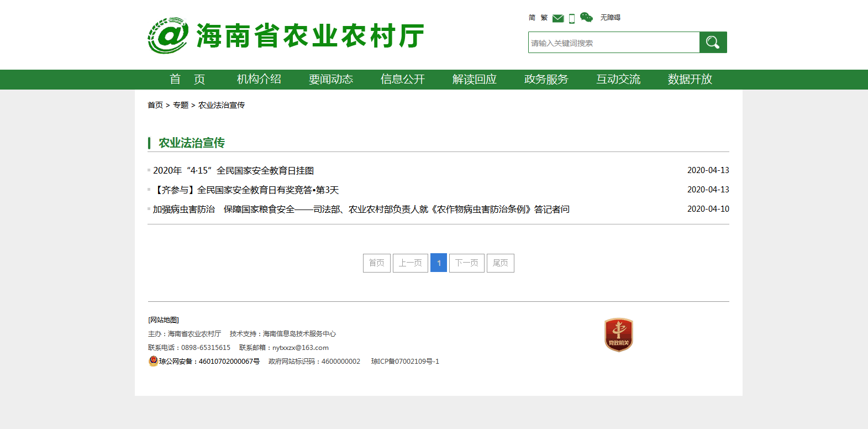
Task: Click the police badge icon beside 琼公网安备
Action: pos(153,361)
